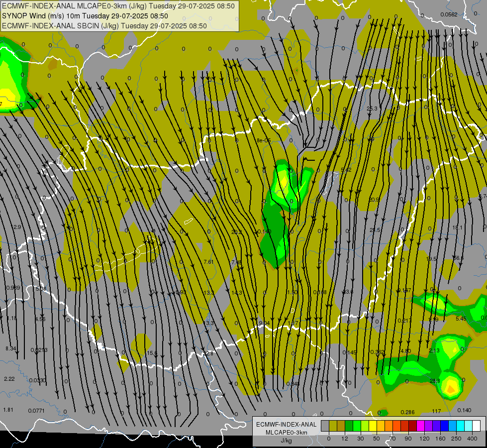Click the legend title ECMWF-INDEX-ANAL
Screen dimensions: 487x448
[x=287, y=425]
